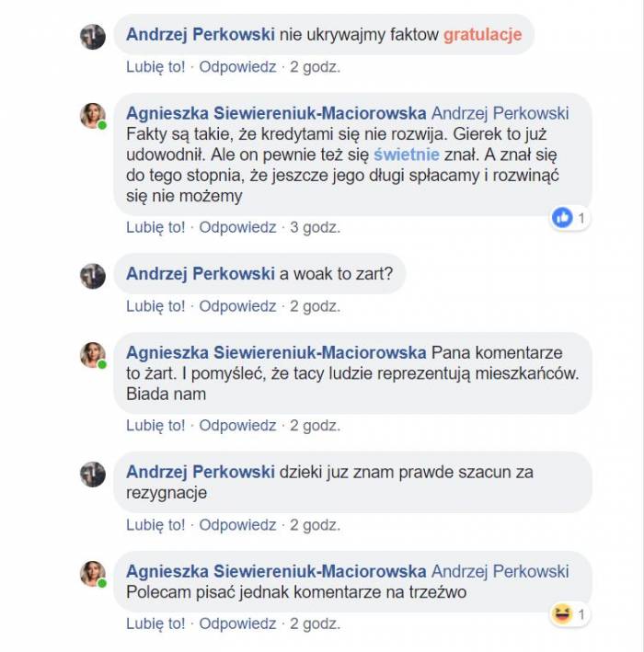Click Andrzej Perkowski's avatar beside the gratulacje comment

click(93, 37)
